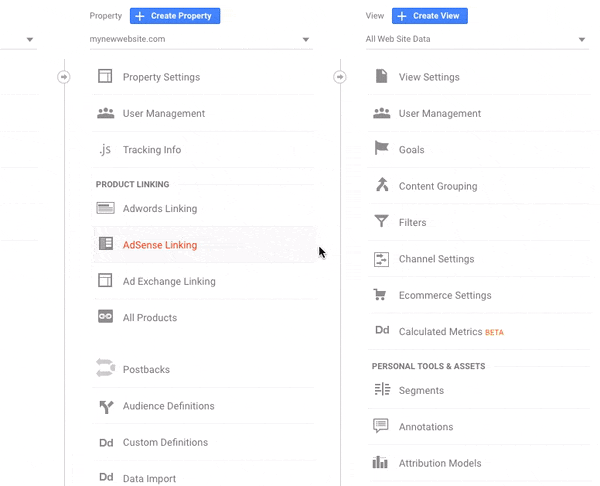Open View Settings

429,77
